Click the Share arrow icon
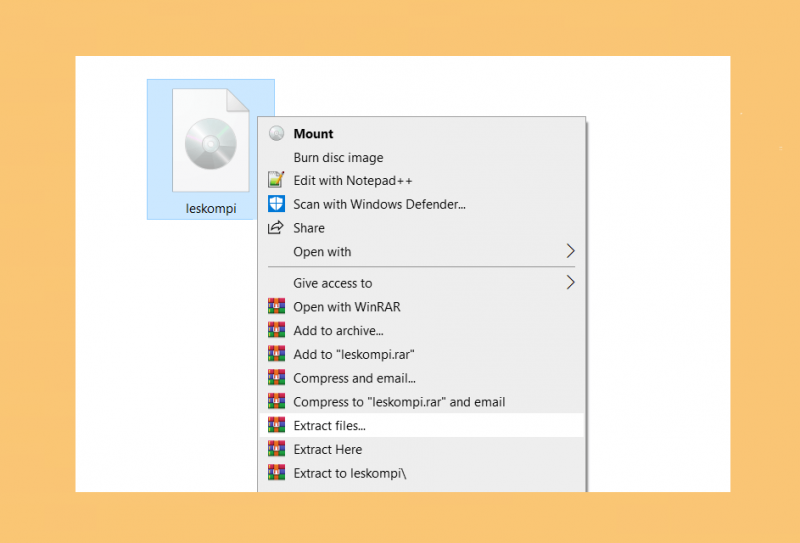Image resolution: width=800 pixels, height=543 pixels. [276, 228]
